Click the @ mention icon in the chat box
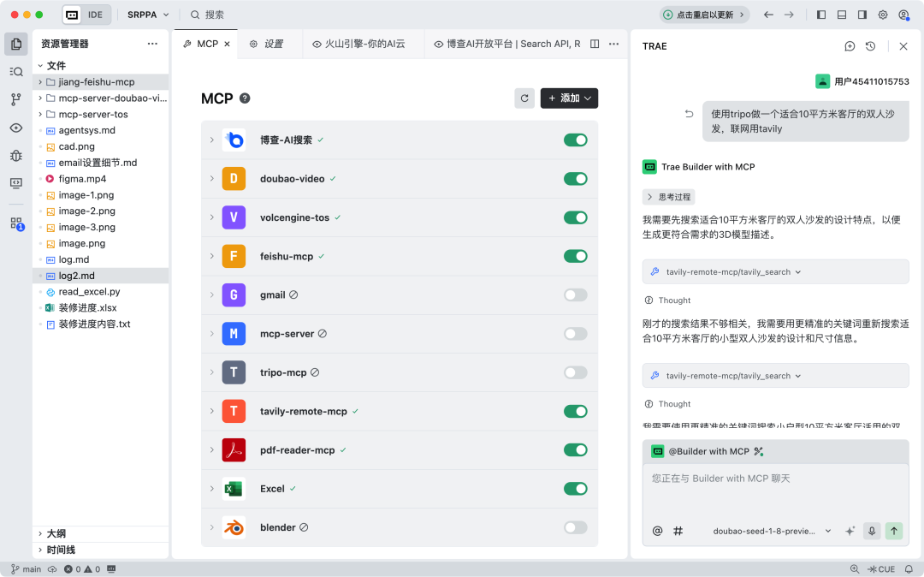924x577 pixels. 657,531
